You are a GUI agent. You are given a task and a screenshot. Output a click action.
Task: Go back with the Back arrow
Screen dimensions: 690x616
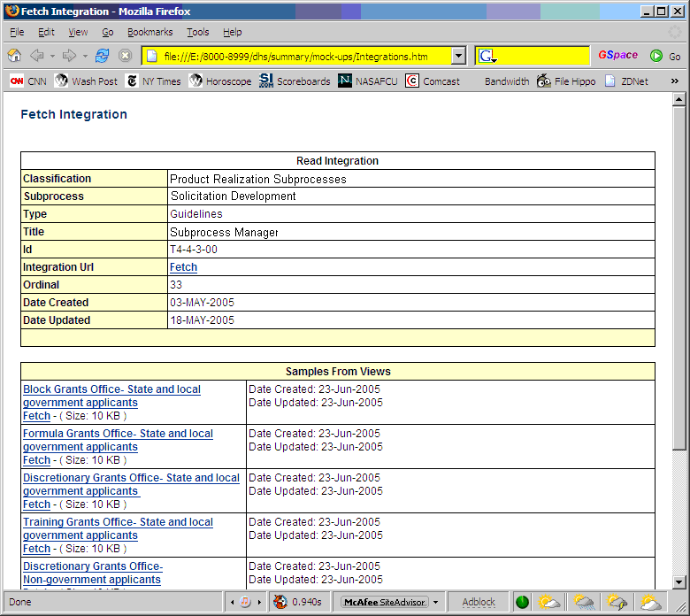(x=37, y=56)
